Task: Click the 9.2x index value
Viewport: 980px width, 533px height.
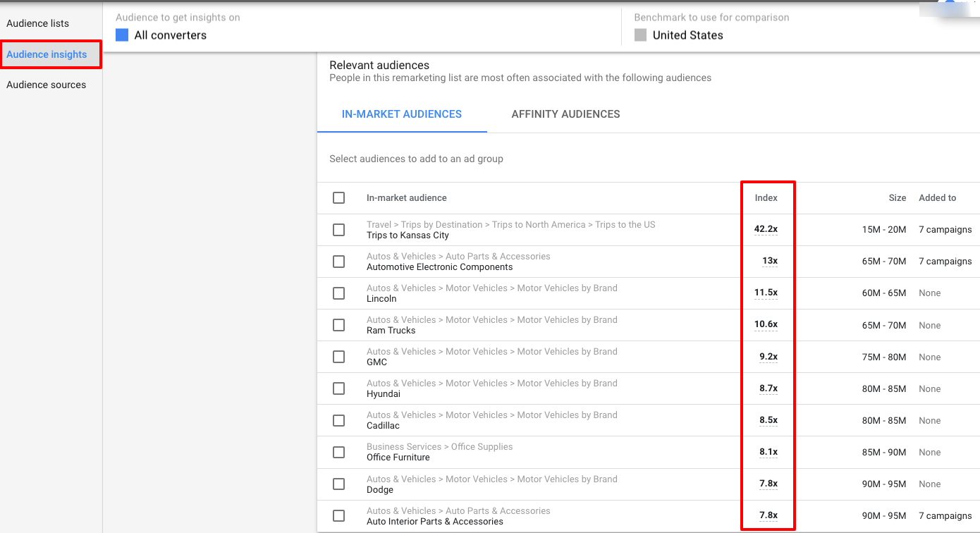Action: click(x=768, y=357)
